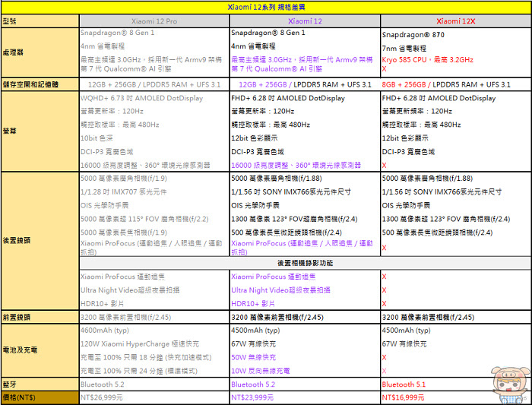Click red Bluetooth 5.1 text
The image size is (532, 405).
click(404, 384)
